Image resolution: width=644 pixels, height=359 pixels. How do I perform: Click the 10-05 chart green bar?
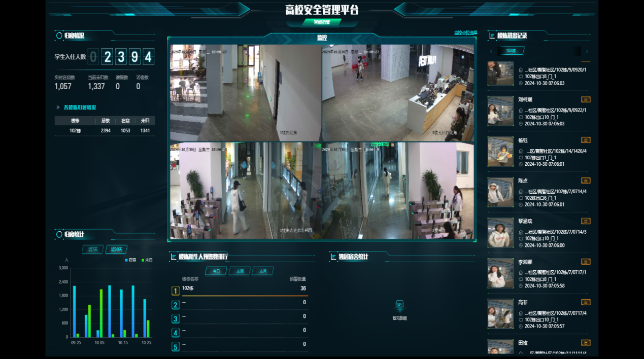pos(101,313)
